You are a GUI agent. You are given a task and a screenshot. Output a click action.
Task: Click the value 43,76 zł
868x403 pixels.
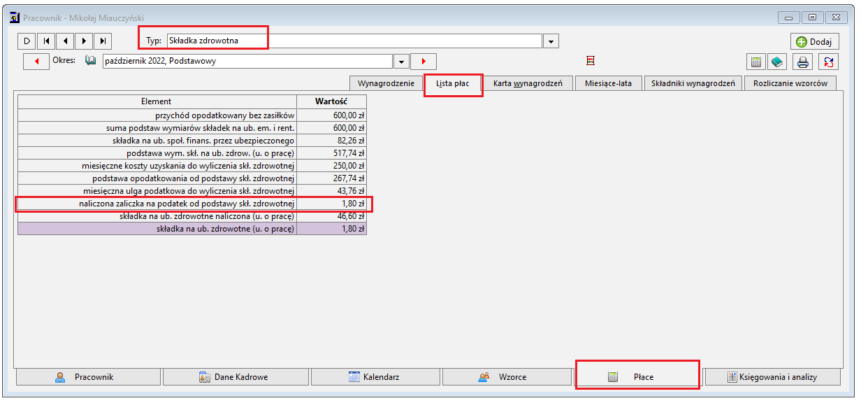coord(349,191)
